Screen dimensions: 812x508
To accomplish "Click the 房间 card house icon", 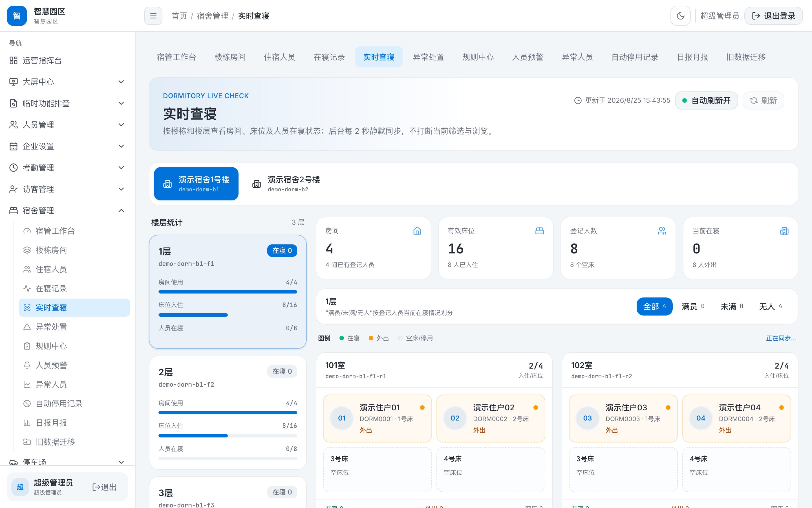I will 417,231.
